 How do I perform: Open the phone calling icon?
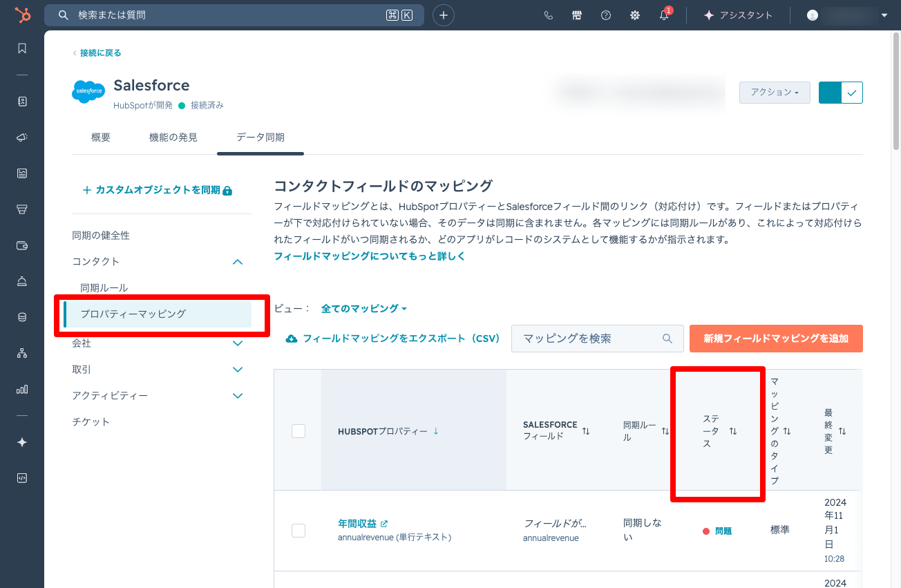click(549, 15)
